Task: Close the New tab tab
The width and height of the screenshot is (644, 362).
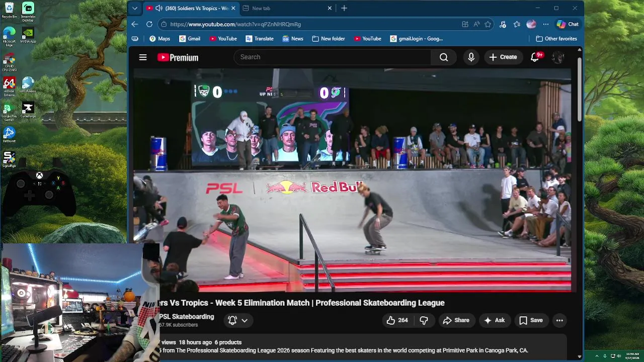Action: tap(330, 8)
